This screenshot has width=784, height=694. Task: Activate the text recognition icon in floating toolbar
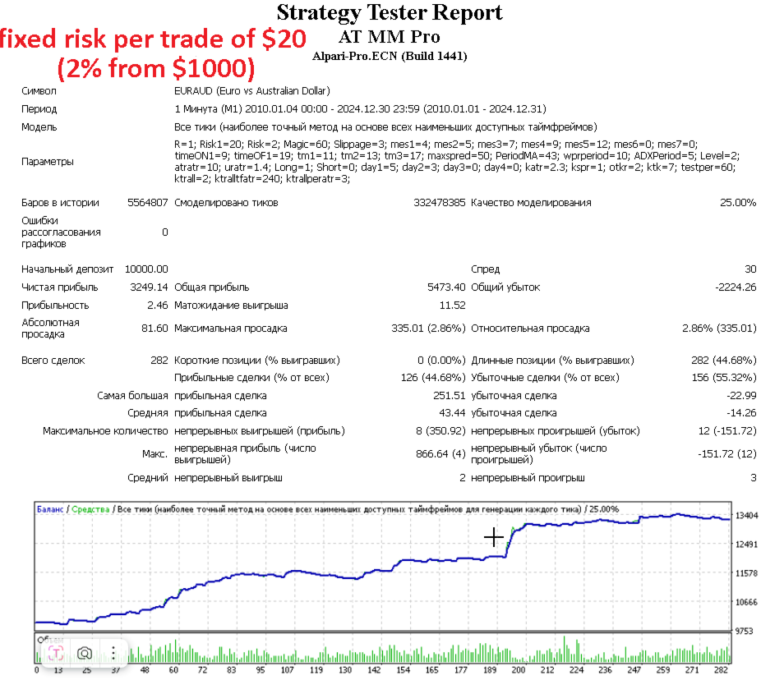(56, 653)
